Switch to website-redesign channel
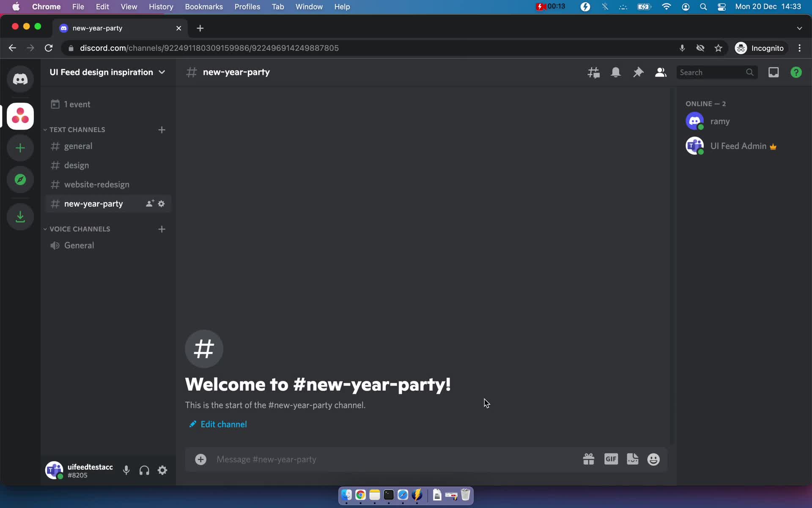The height and width of the screenshot is (508, 812). pos(108,185)
